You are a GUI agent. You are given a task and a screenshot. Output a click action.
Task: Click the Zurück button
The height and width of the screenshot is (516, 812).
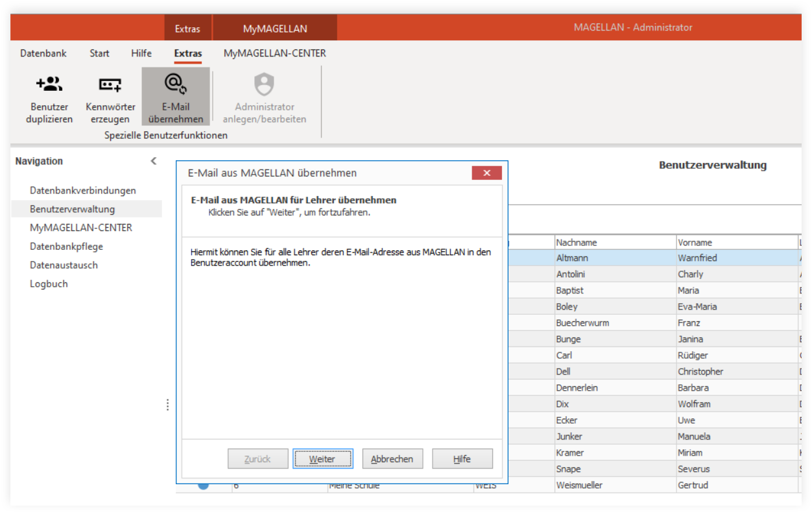[257, 459]
